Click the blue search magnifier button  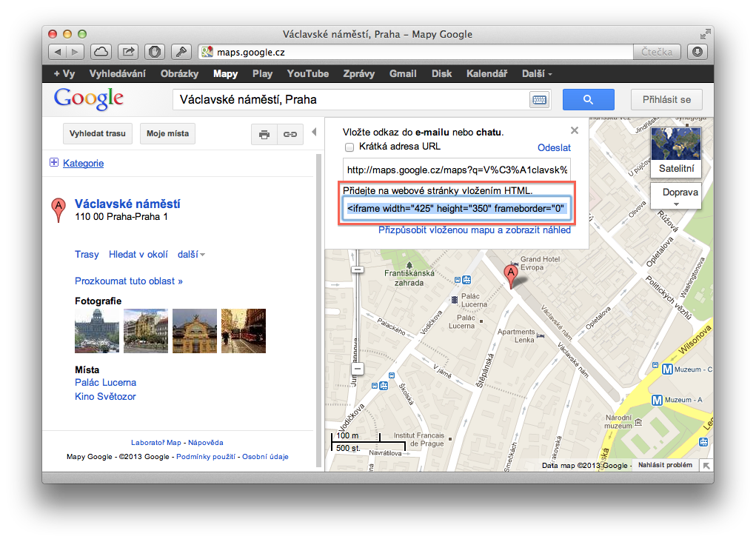[x=588, y=100]
